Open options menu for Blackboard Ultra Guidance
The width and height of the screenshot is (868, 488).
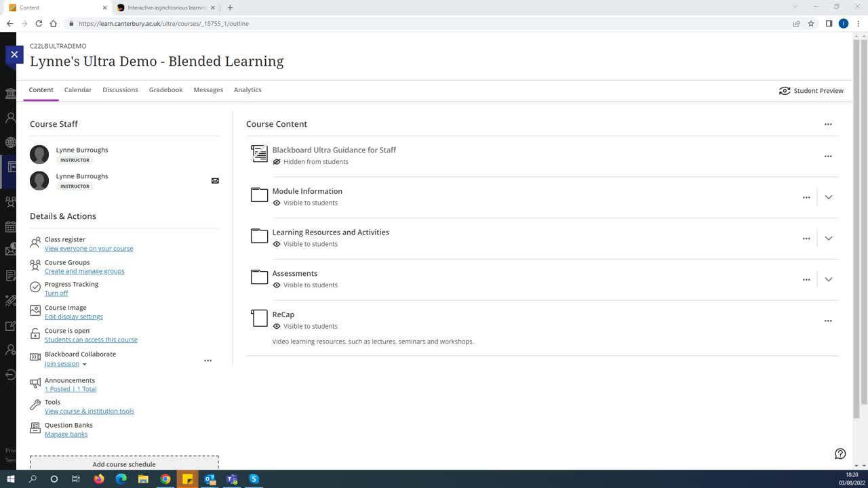[x=828, y=157]
